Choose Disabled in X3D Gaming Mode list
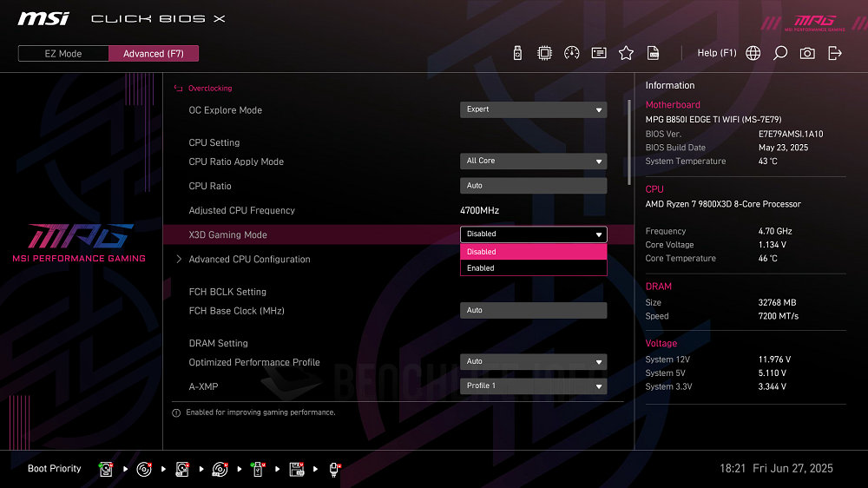Screen dimensions: 868x488 point(533,252)
